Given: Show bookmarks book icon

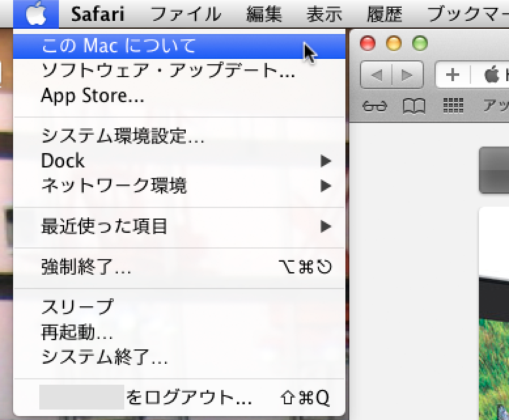Looking at the screenshot, I should tap(414, 106).
